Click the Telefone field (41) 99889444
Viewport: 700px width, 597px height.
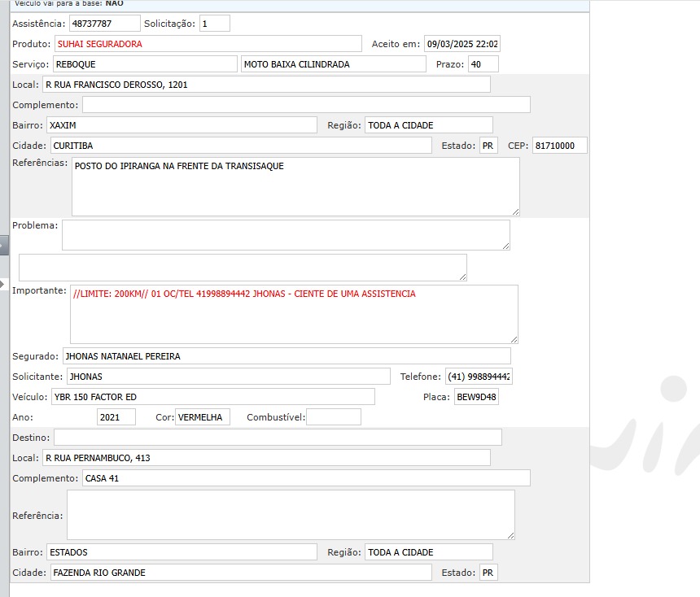point(479,377)
